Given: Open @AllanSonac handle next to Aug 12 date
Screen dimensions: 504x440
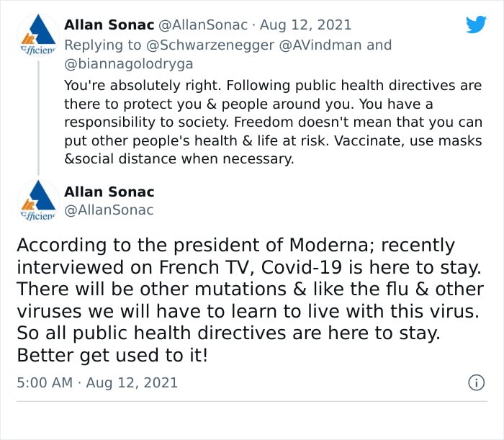Looking at the screenshot, I should (203, 25).
